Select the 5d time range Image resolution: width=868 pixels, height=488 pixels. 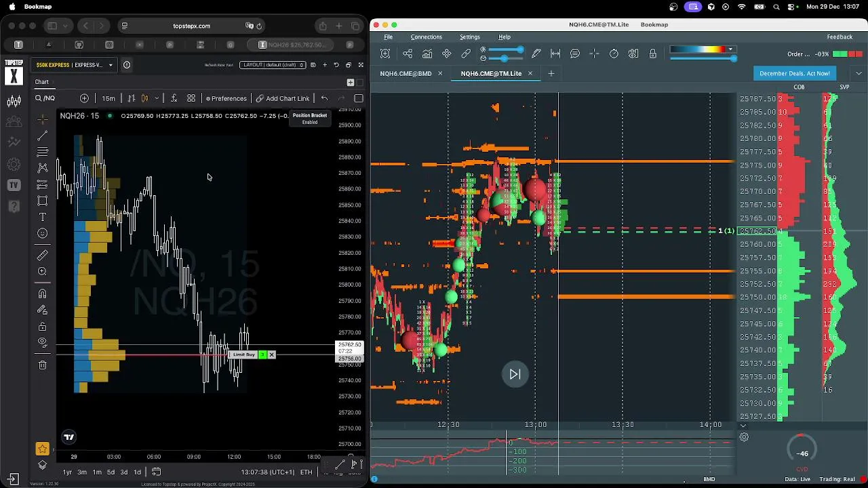click(111, 472)
